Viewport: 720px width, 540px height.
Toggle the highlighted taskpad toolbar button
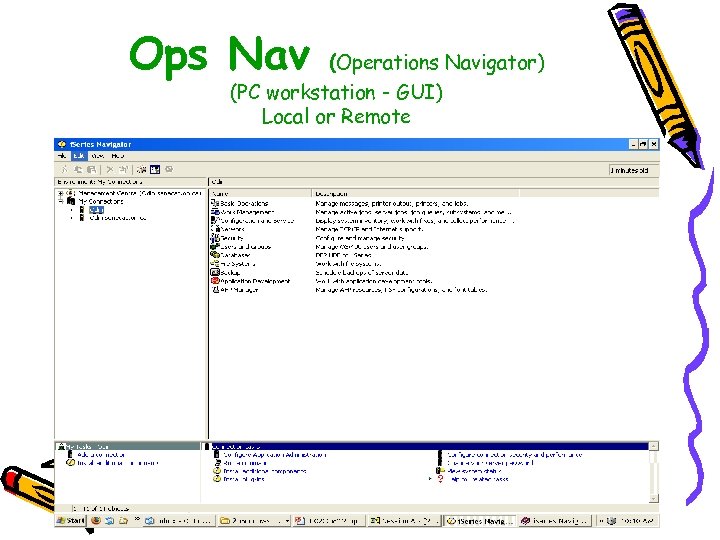pos(155,169)
